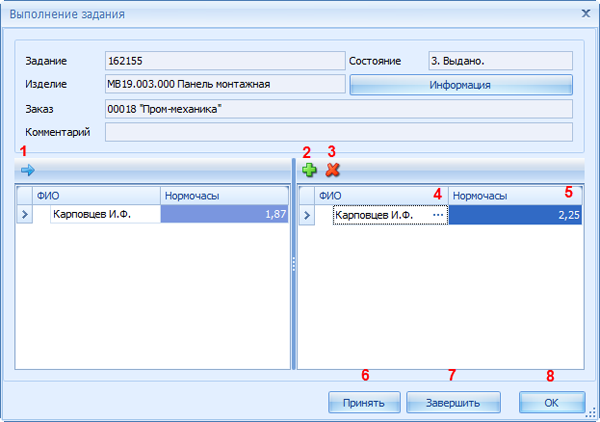Close the Выполнение задания dialog
600x422 pixels.
click(x=586, y=14)
